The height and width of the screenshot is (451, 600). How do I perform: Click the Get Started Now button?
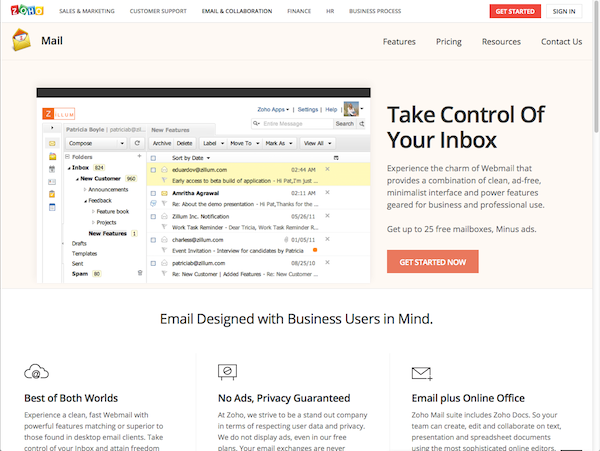click(432, 262)
